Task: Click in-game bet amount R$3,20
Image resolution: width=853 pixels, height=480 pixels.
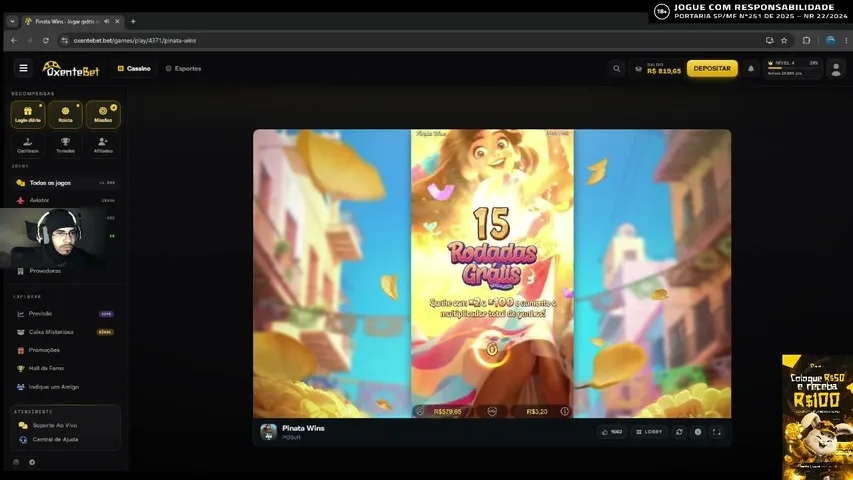Action: pyautogui.click(x=537, y=411)
